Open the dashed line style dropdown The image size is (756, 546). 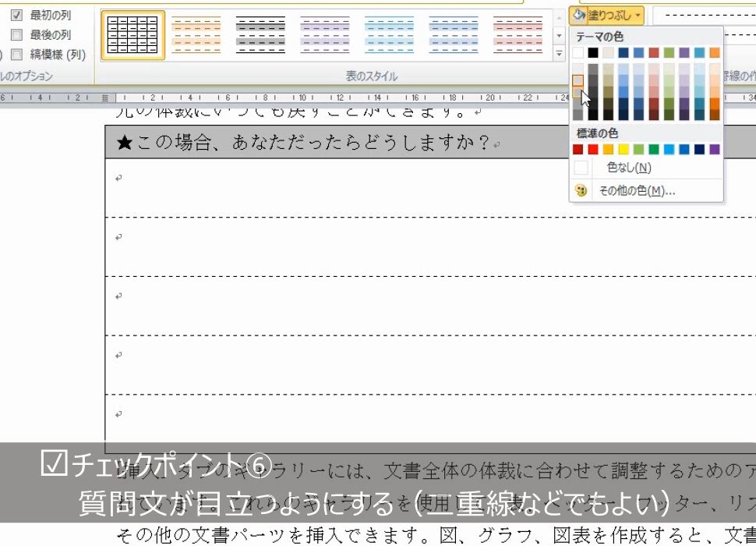(x=706, y=16)
